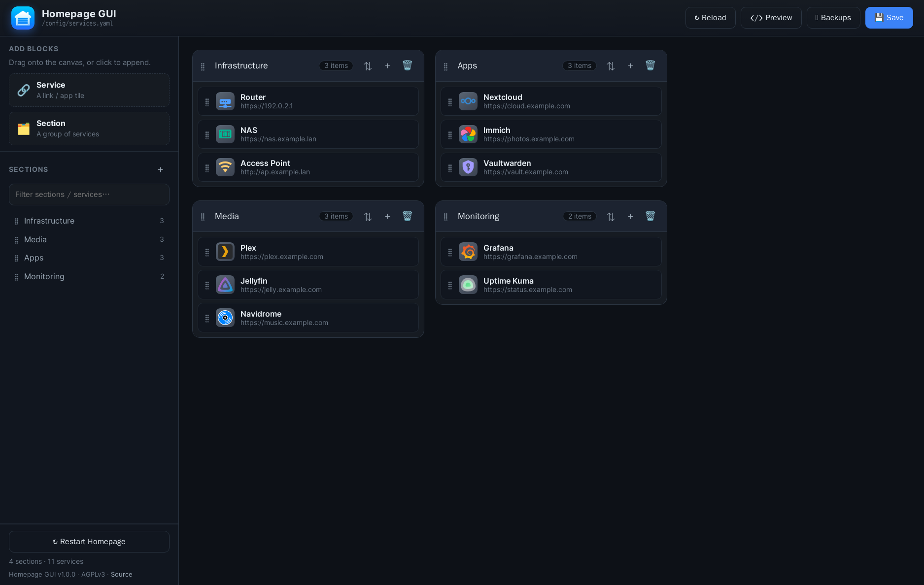Add a service to Infrastructure section
924x585 pixels.
tap(387, 65)
